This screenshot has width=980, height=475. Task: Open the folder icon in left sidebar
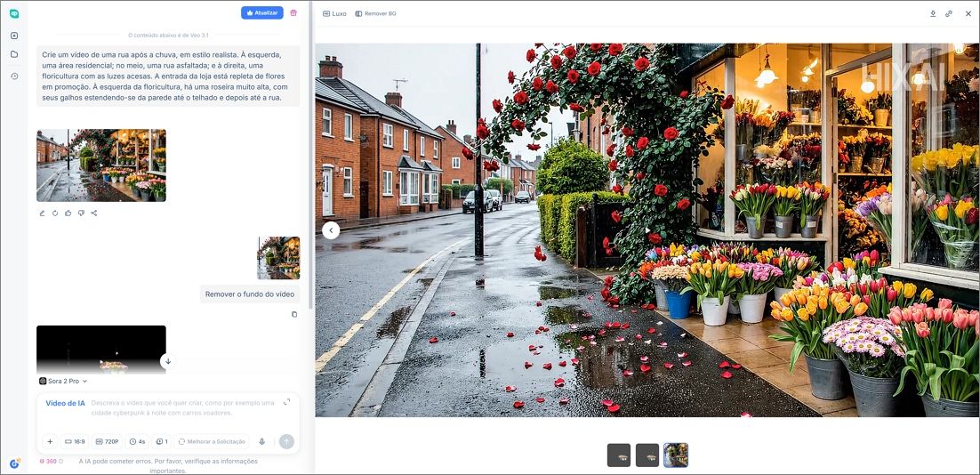pyautogui.click(x=14, y=54)
